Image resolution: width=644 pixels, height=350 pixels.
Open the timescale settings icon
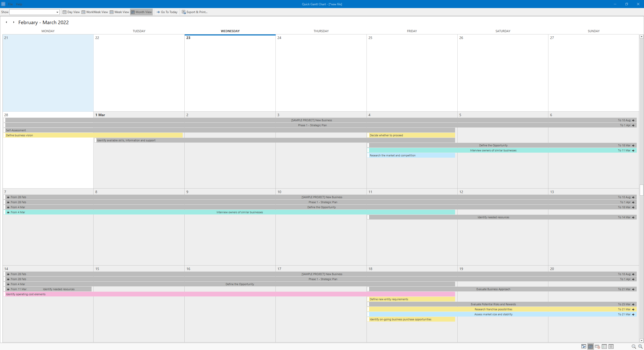[x=597, y=347]
